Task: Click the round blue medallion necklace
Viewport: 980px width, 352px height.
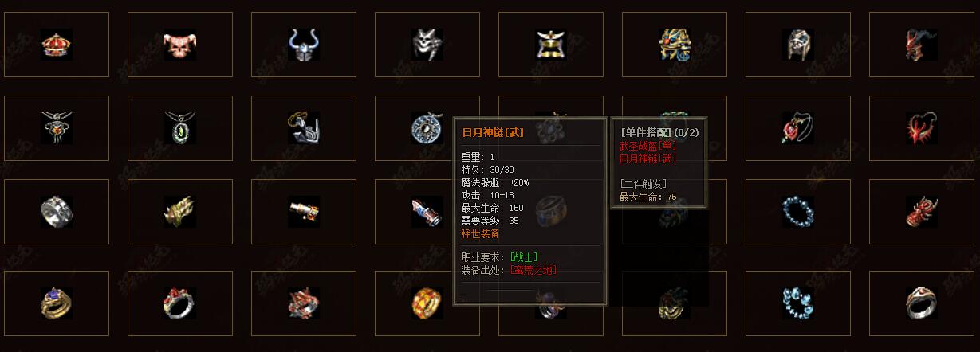Action: pyautogui.click(x=427, y=127)
